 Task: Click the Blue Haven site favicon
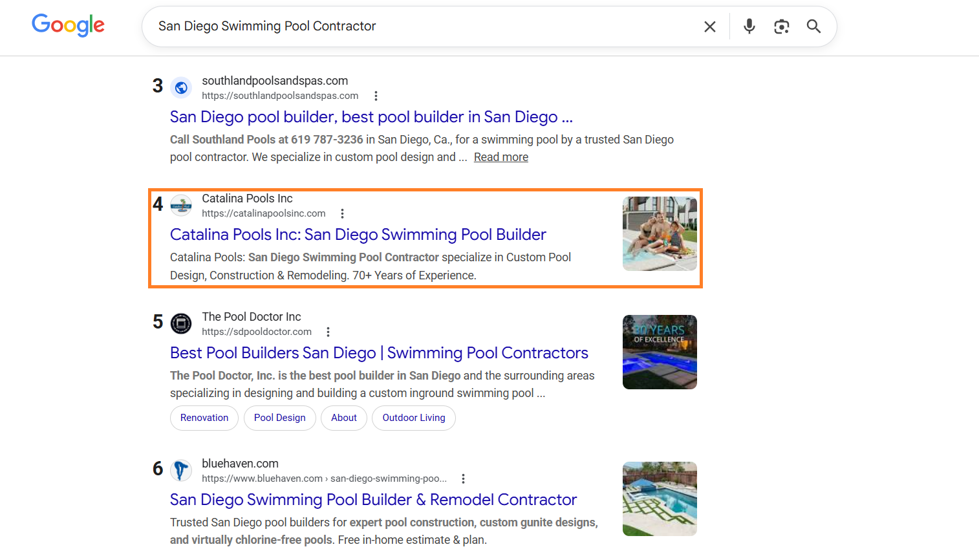pyautogui.click(x=181, y=470)
